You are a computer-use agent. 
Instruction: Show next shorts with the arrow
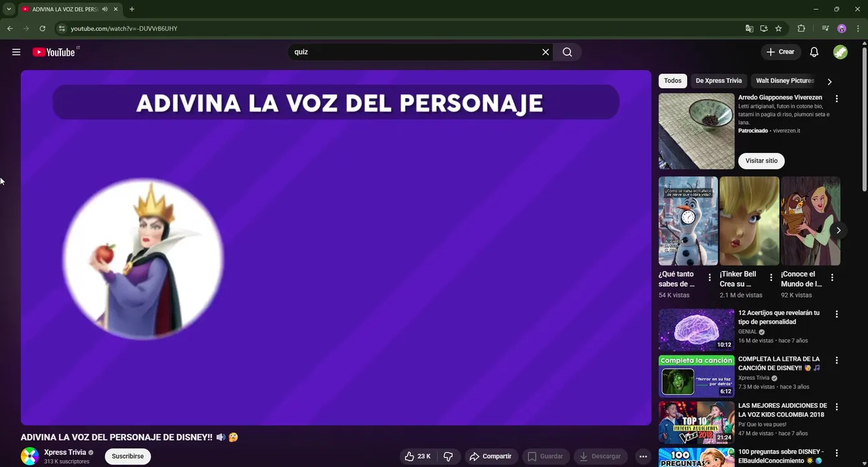click(838, 230)
